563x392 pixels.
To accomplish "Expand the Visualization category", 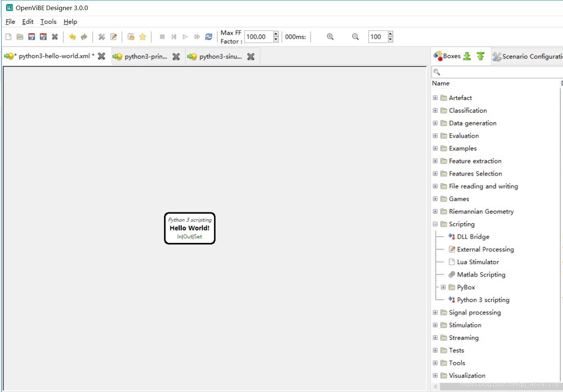I will click(x=435, y=375).
